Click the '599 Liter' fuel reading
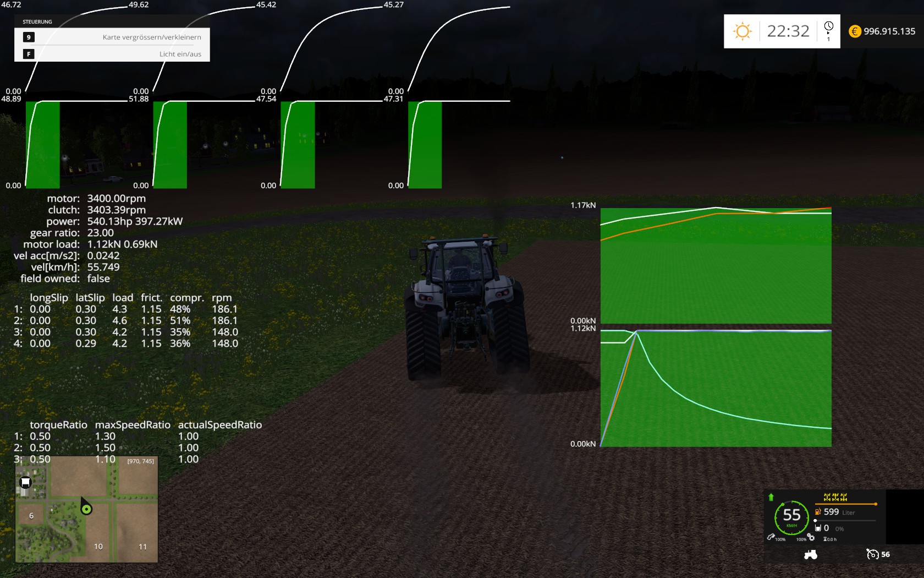 pos(839,512)
